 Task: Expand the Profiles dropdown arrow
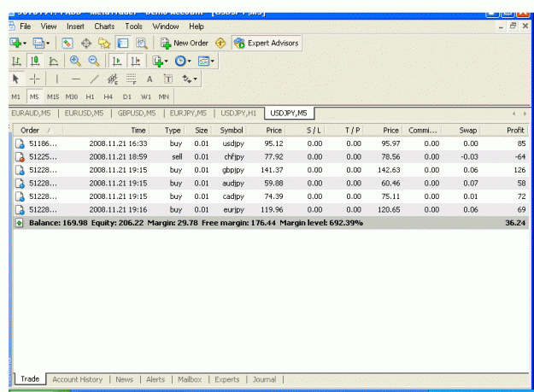click(48, 44)
